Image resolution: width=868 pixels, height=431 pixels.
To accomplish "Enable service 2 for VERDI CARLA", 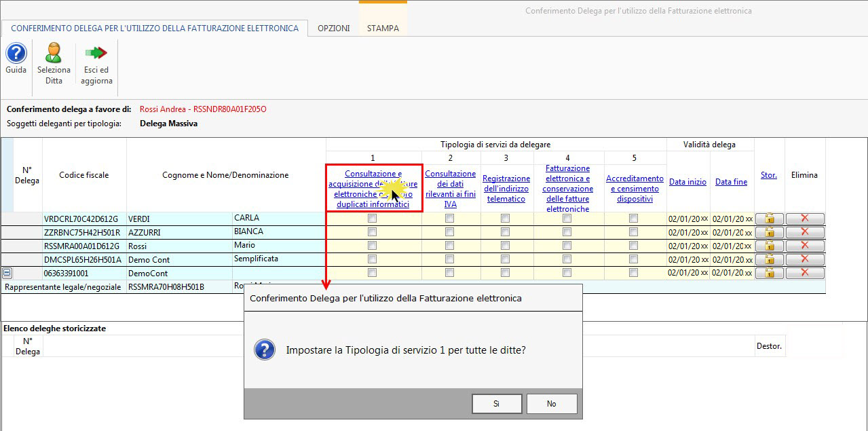I will coord(449,219).
